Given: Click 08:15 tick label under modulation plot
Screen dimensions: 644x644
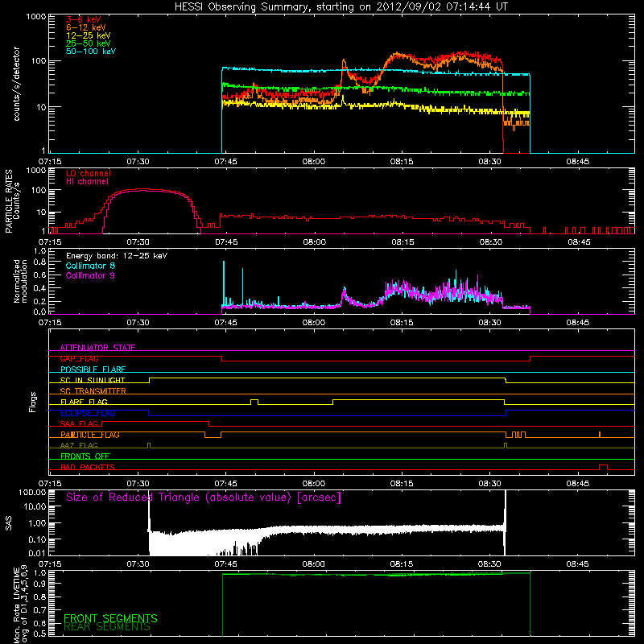Looking at the screenshot, I should (x=402, y=323).
